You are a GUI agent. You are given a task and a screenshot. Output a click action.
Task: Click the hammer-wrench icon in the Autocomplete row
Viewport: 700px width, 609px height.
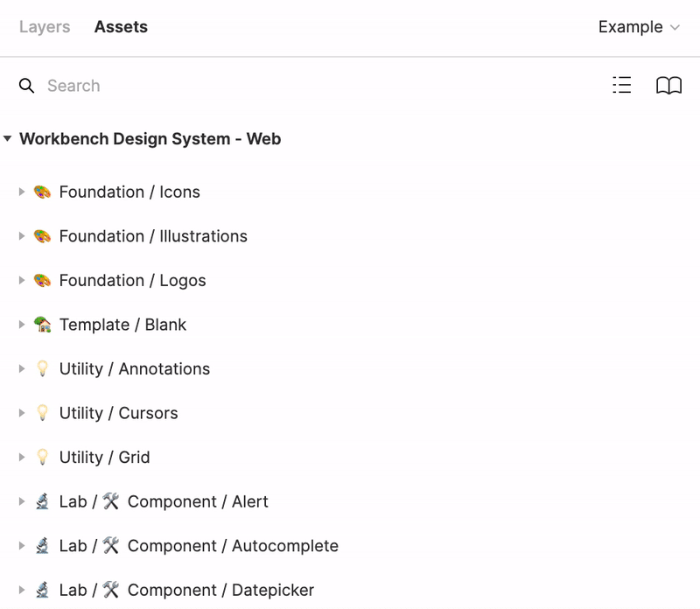point(111,546)
